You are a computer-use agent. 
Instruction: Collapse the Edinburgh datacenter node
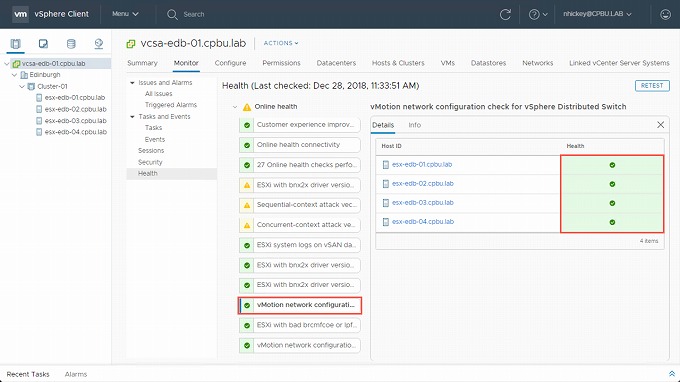coord(14,75)
